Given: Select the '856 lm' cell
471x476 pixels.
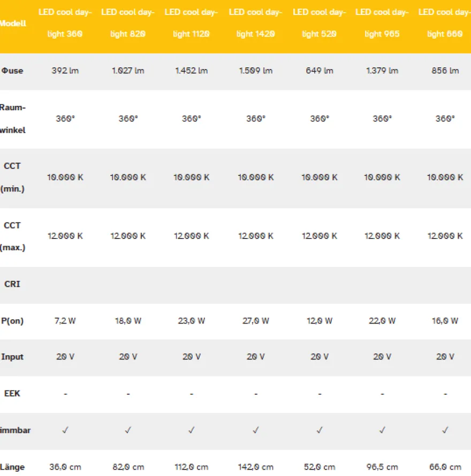Looking at the screenshot, I should click(x=445, y=71).
